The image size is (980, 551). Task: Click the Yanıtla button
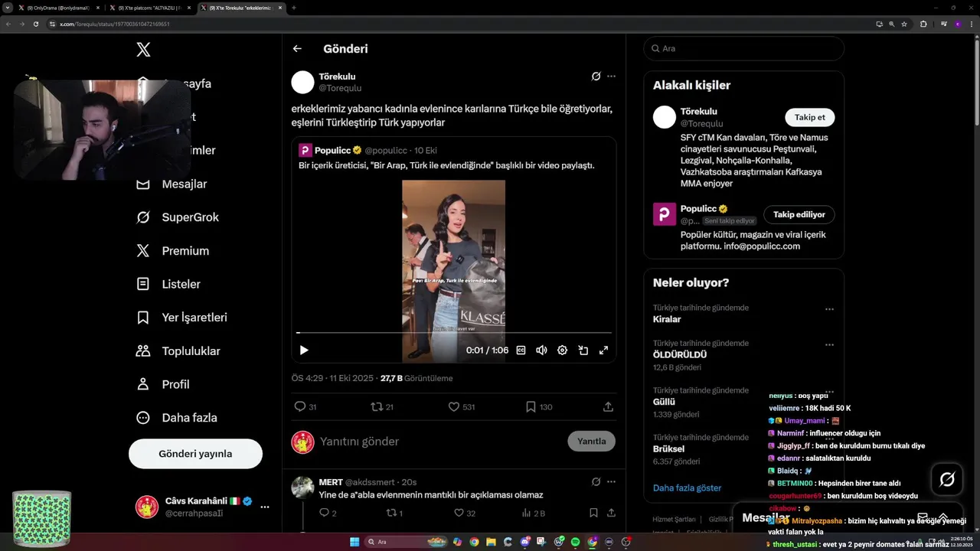591,441
